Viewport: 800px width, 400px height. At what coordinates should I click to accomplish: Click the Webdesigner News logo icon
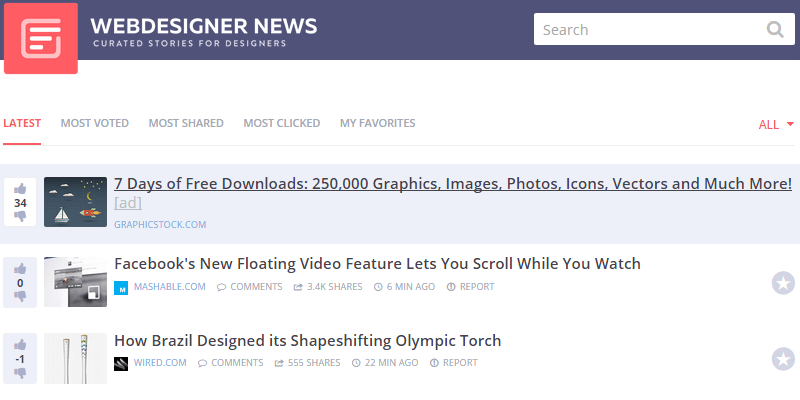tap(41, 37)
